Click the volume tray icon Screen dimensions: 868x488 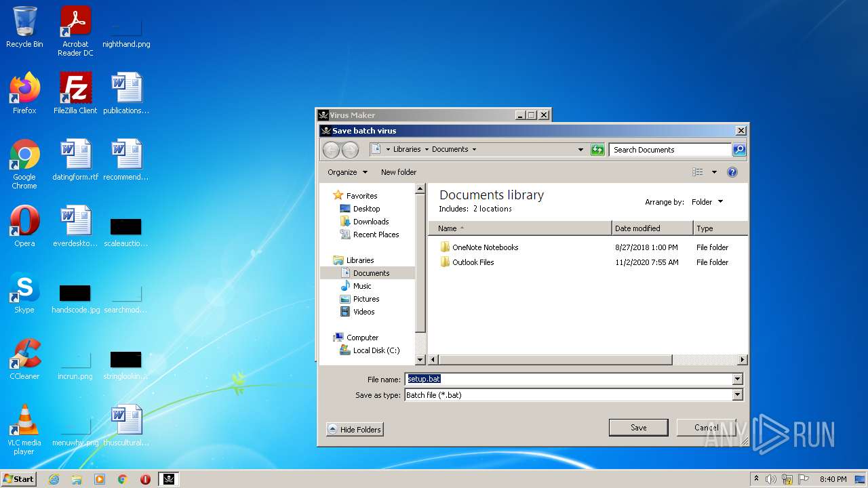point(771,479)
